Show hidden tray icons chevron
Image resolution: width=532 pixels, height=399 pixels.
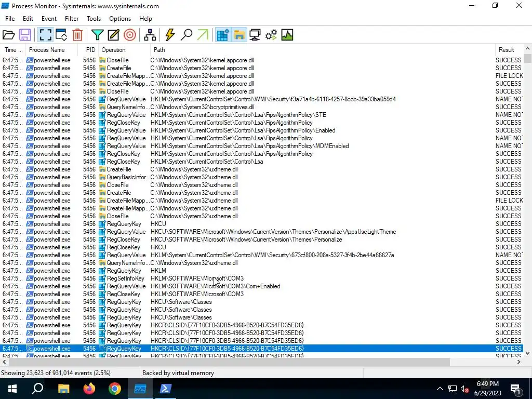click(440, 389)
